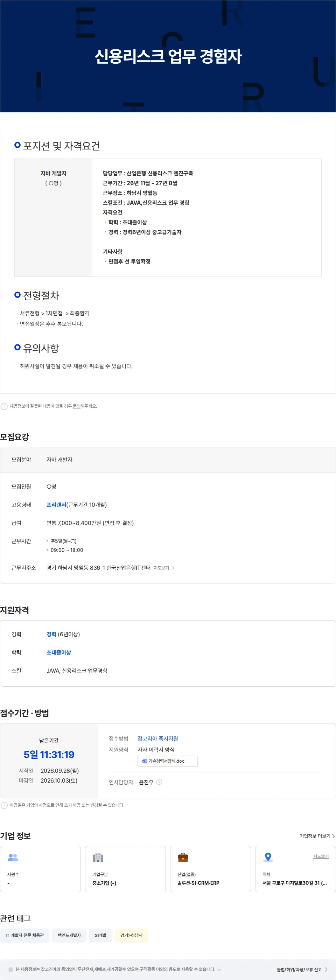Image resolution: width=336 pixels, height=980 pixels.
Task: Open 지도보기 in 위치 card
Action: 321,856
